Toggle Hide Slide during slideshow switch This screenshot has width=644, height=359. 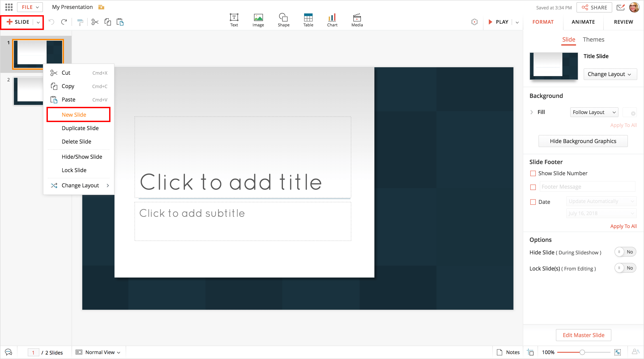pyautogui.click(x=625, y=252)
